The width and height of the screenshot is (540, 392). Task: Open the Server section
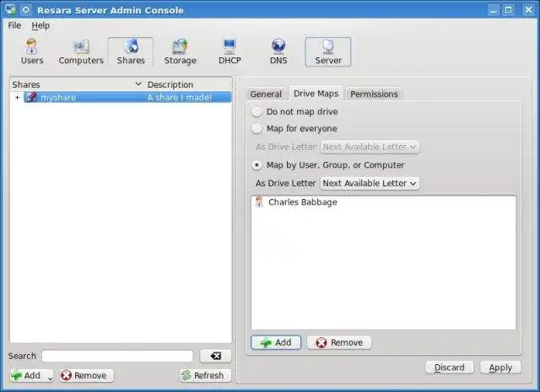(328, 51)
